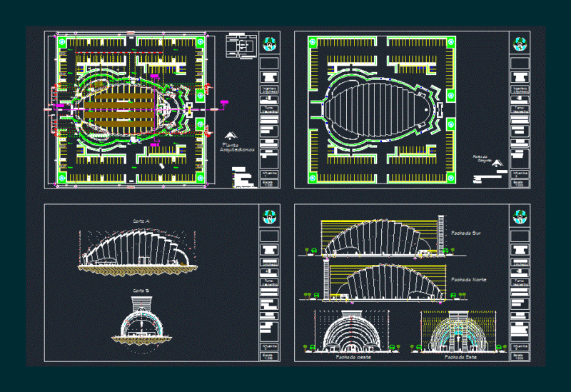571x392 pixels.
Task: Click the N° Lamina cell on the facades sheet
Action: (520, 347)
